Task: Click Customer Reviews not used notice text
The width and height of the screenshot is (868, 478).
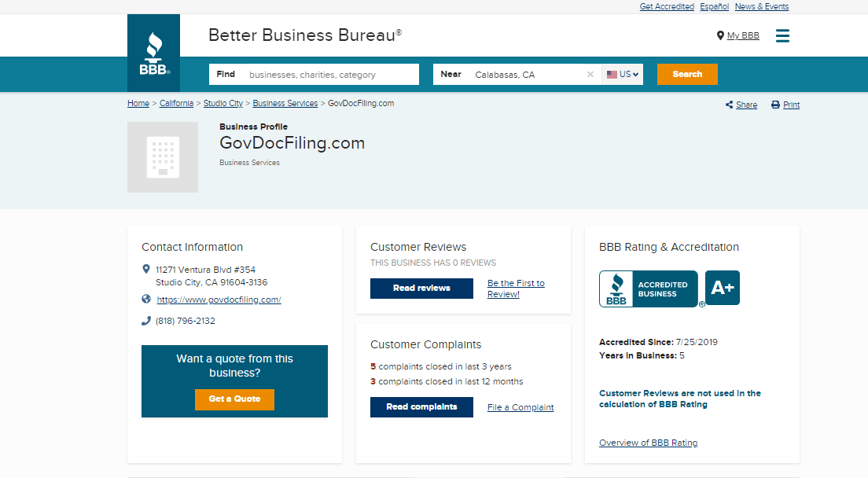Action: pos(680,399)
